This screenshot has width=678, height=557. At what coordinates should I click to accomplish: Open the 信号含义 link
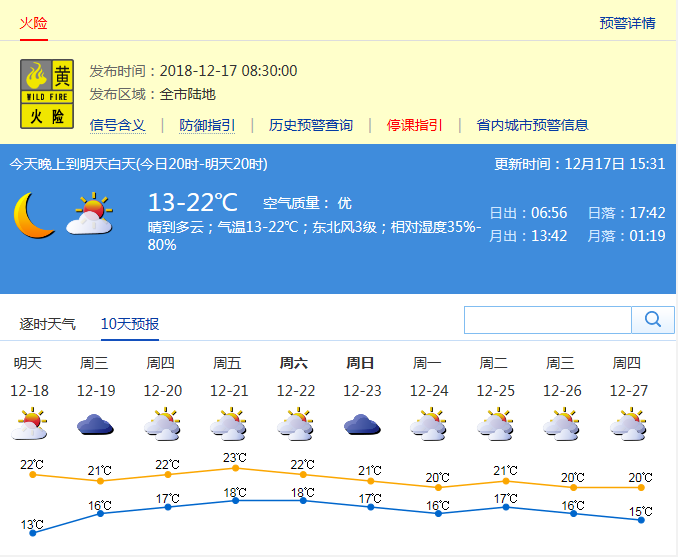pos(118,125)
